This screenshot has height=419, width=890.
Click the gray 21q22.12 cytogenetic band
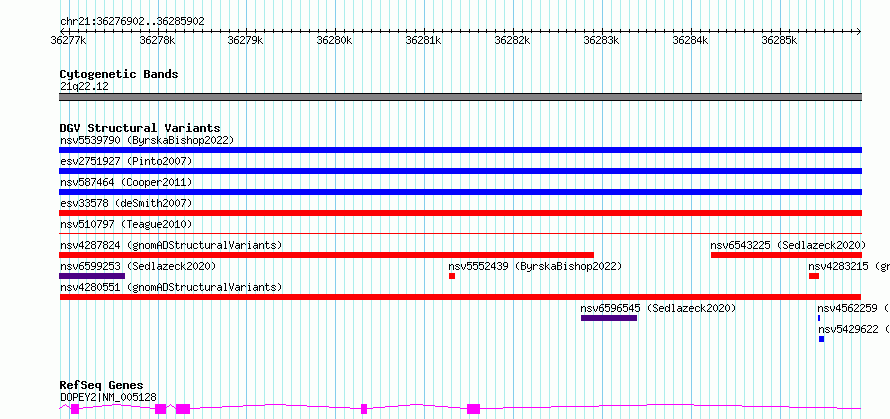pyautogui.click(x=460, y=97)
